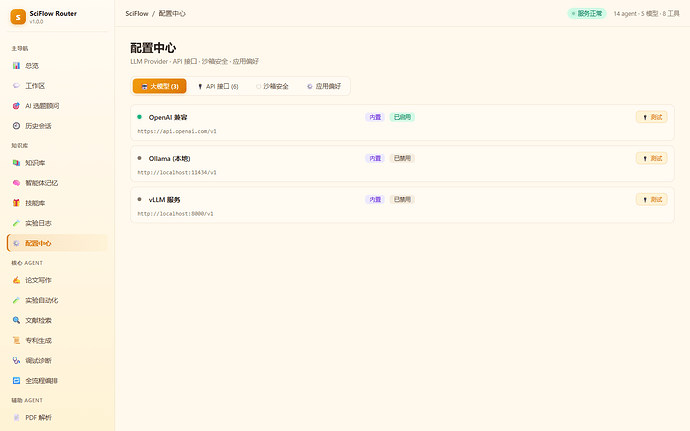The width and height of the screenshot is (690, 431).
Task: Open PDF 解析 document agent
Action: [57, 417]
